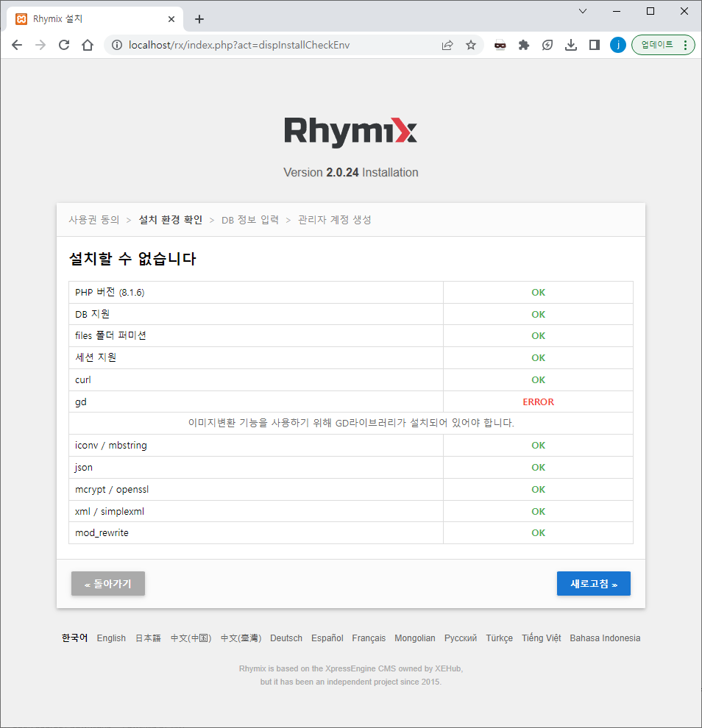Click the 돌아가기 back button
Image resolution: width=702 pixels, height=728 pixels.
108,584
